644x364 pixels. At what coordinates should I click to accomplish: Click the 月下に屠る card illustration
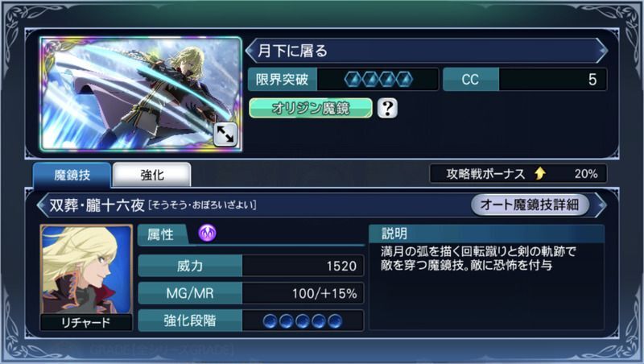pyautogui.click(x=142, y=93)
